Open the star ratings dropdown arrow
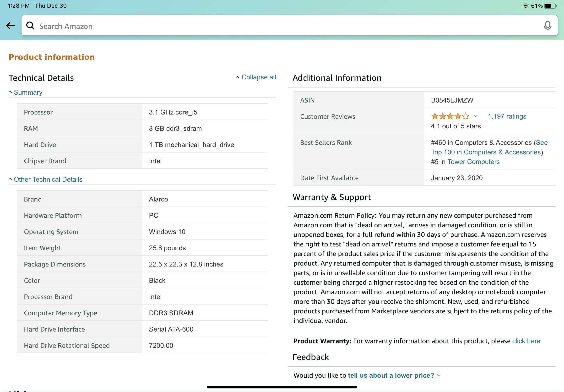This screenshot has width=564, height=392. [x=475, y=116]
